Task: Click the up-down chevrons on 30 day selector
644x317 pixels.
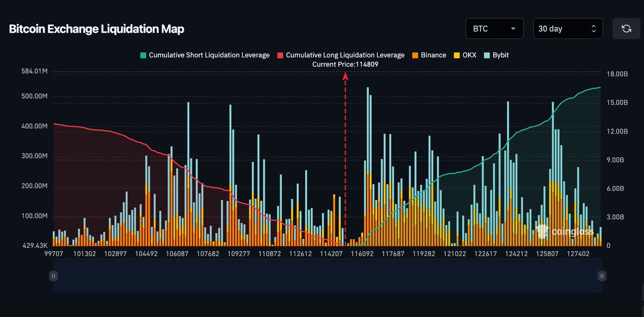Action: point(594,28)
